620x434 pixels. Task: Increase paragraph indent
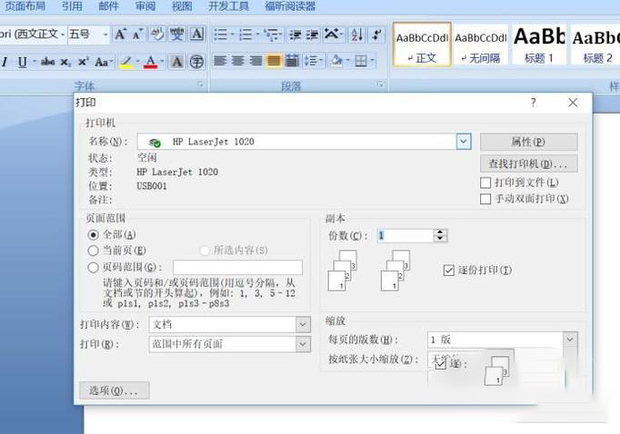point(312,35)
